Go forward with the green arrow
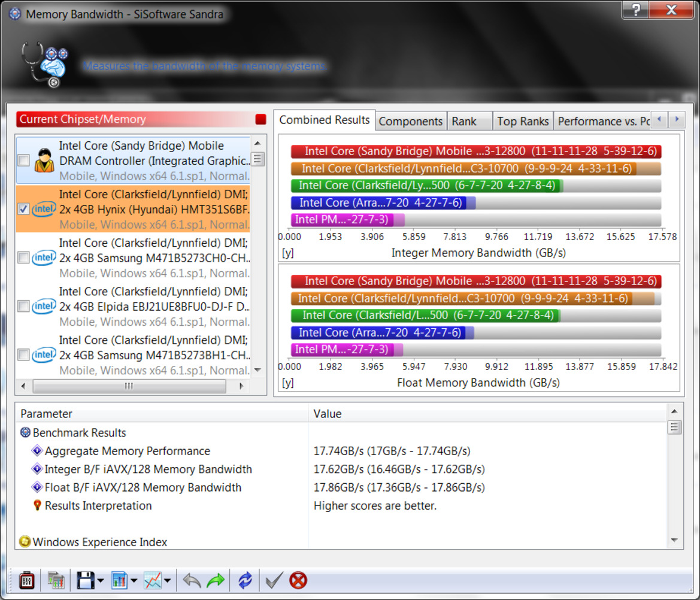Image resolution: width=700 pixels, height=600 pixels. 216,580
